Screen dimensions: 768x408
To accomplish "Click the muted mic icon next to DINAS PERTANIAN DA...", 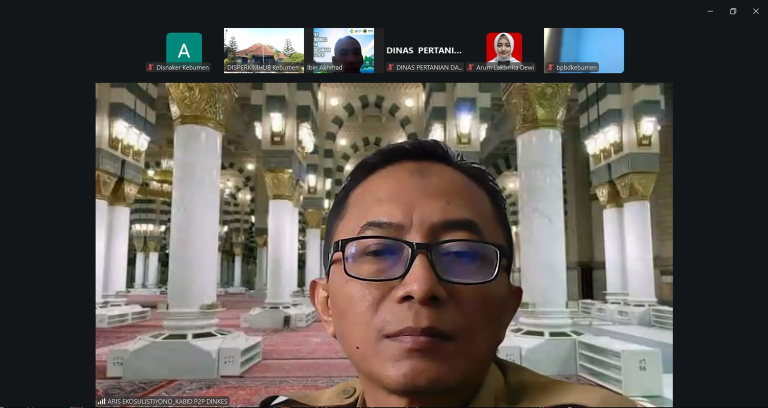I will coord(390,68).
